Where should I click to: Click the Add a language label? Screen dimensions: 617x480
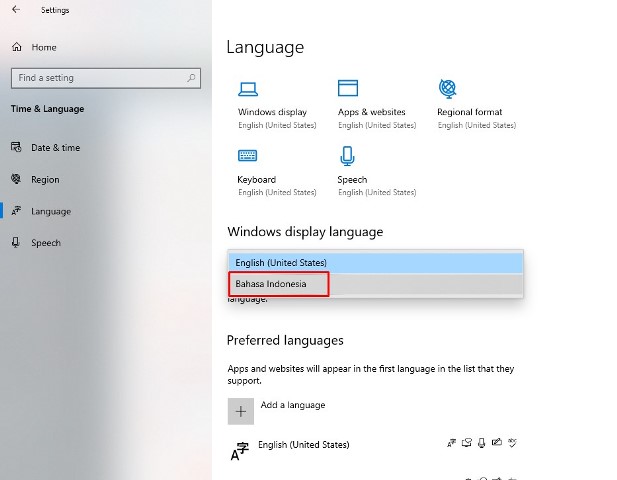click(293, 405)
